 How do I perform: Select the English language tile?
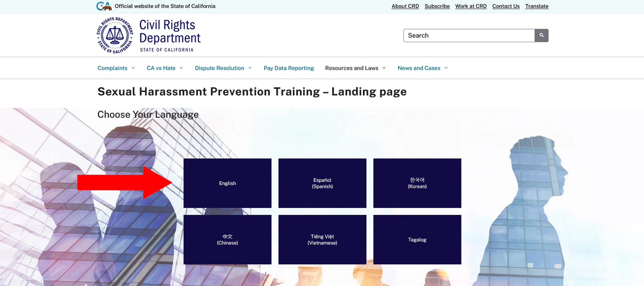[x=227, y=183]
